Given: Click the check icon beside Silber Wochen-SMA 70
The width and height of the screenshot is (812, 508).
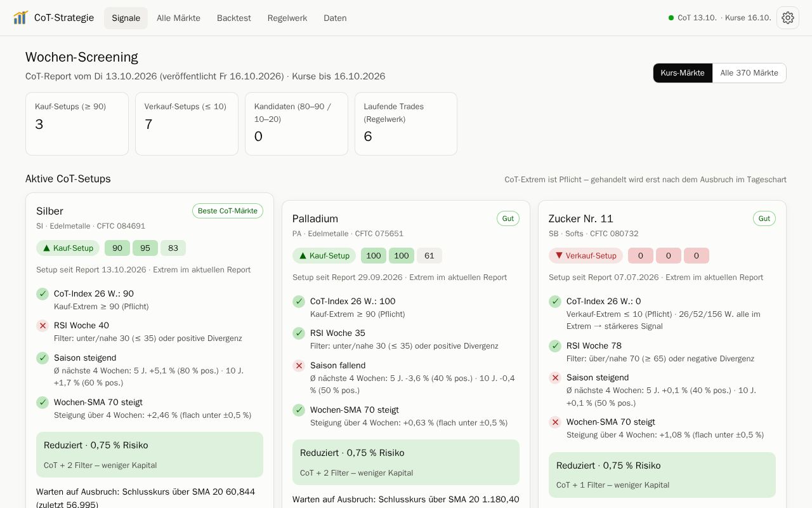Looking at the screenshot, I should pos(43,403).
